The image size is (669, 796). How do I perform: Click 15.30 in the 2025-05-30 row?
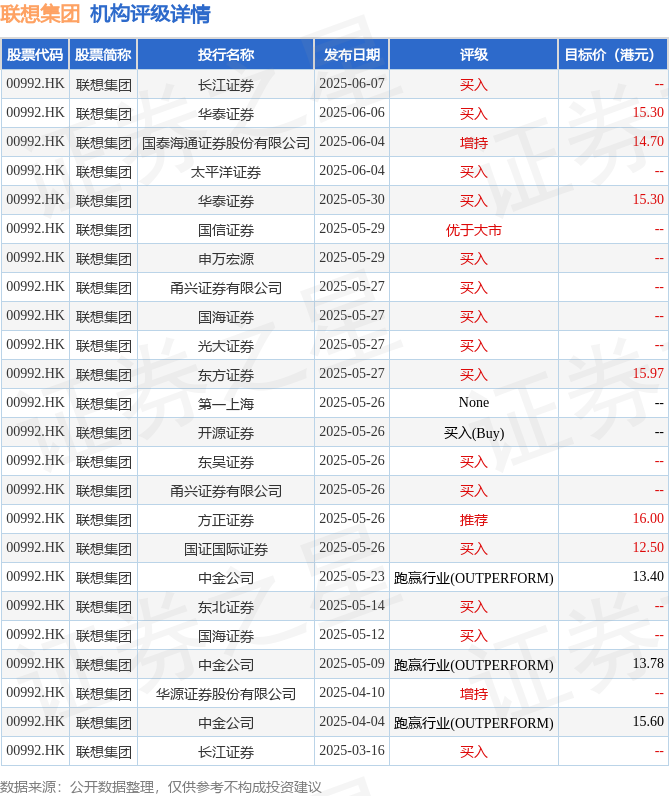point(648,199)
